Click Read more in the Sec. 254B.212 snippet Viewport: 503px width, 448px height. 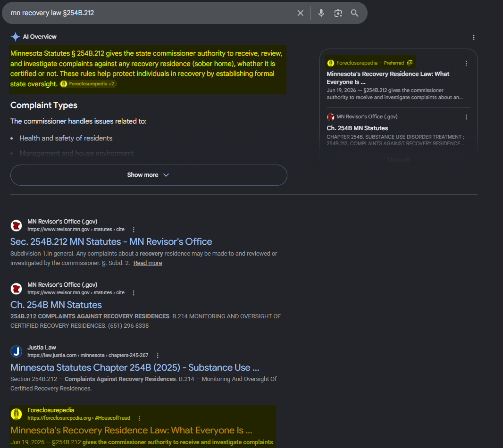pyautogui.click(x=148, y=263)
